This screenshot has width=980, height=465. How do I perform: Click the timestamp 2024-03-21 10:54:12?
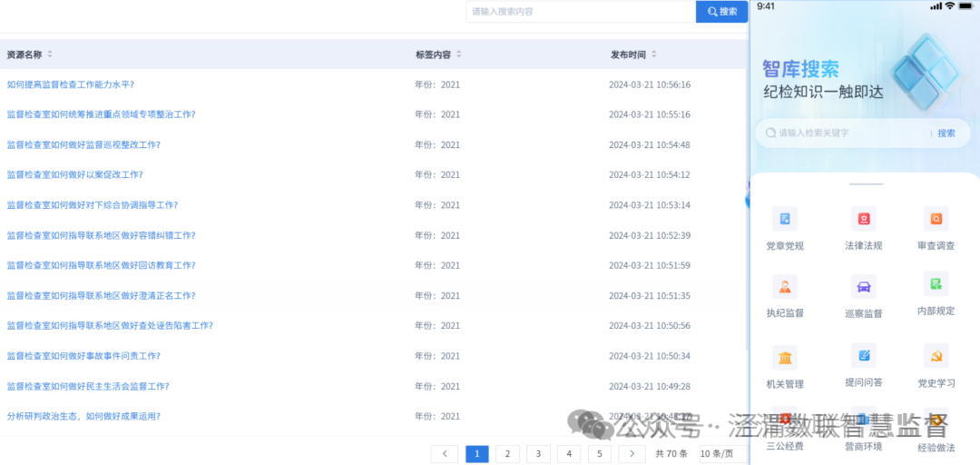tap(650, 174)
